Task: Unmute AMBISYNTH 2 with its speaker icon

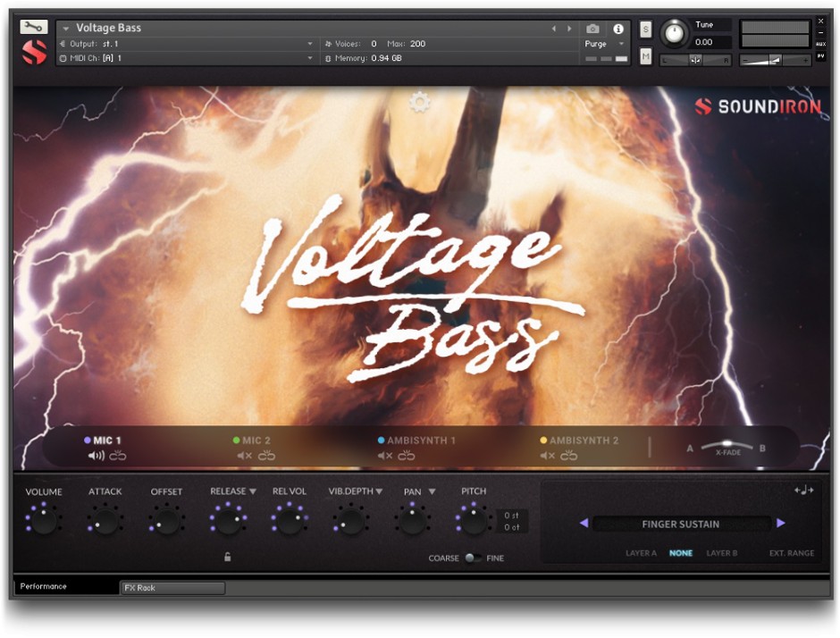Action: [x=548, y=456]
